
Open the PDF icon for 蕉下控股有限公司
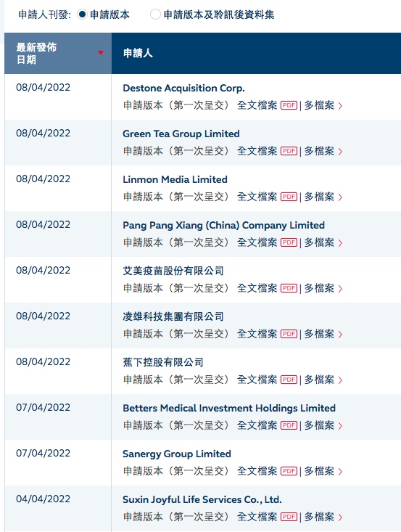point(289,380)
